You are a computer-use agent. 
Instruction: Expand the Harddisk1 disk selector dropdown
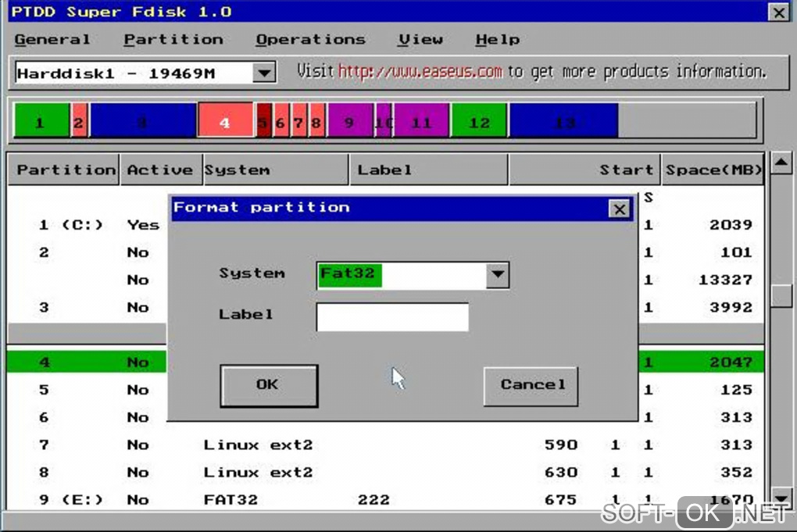point(264,73)
